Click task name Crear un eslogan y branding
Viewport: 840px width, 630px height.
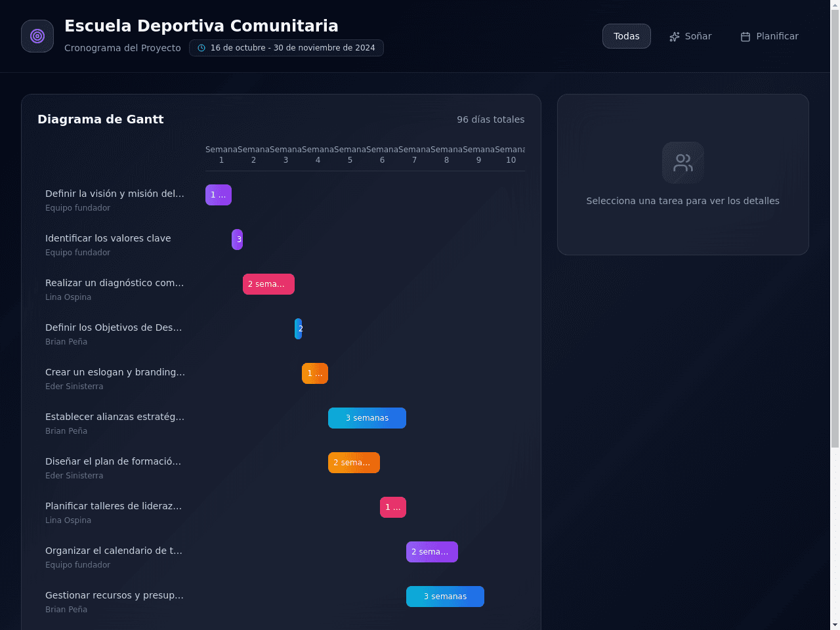point(115,372)
